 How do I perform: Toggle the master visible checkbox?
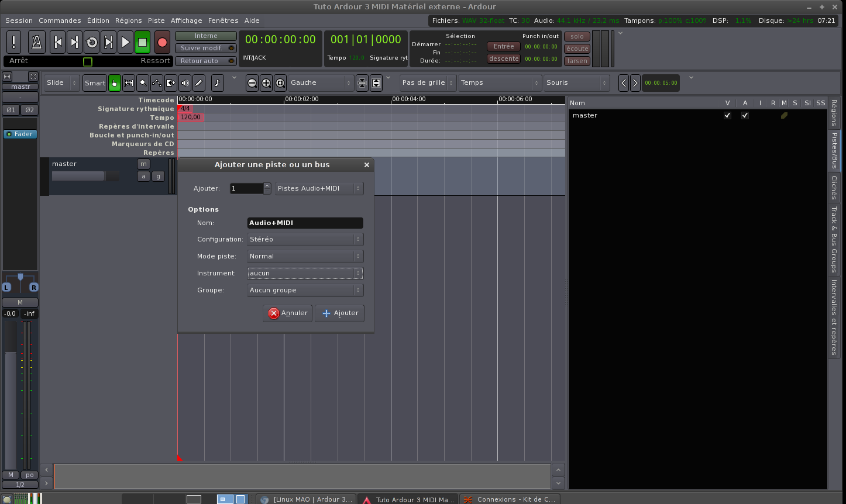coord(727,115)
